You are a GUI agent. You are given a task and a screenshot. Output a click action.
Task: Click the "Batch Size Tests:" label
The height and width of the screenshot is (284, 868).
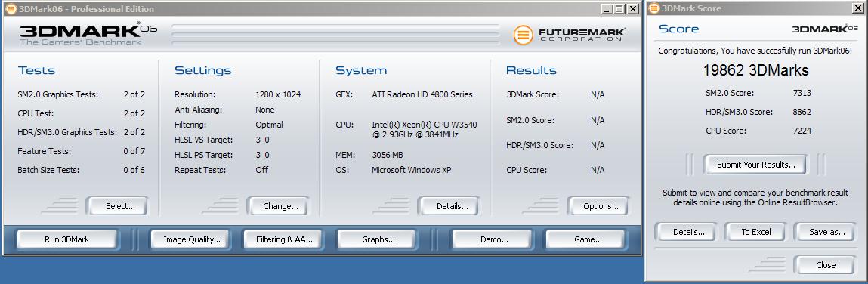(x=48, y=170)
